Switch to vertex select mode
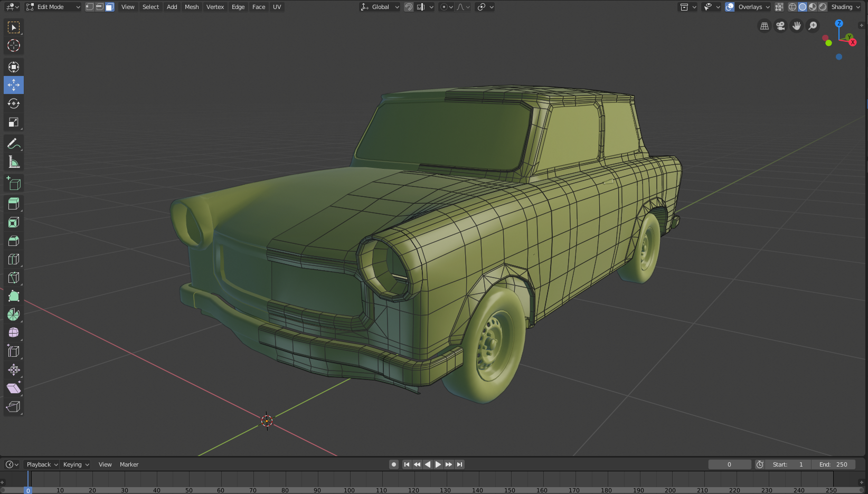The image size is (868, 494). [90, 7]
